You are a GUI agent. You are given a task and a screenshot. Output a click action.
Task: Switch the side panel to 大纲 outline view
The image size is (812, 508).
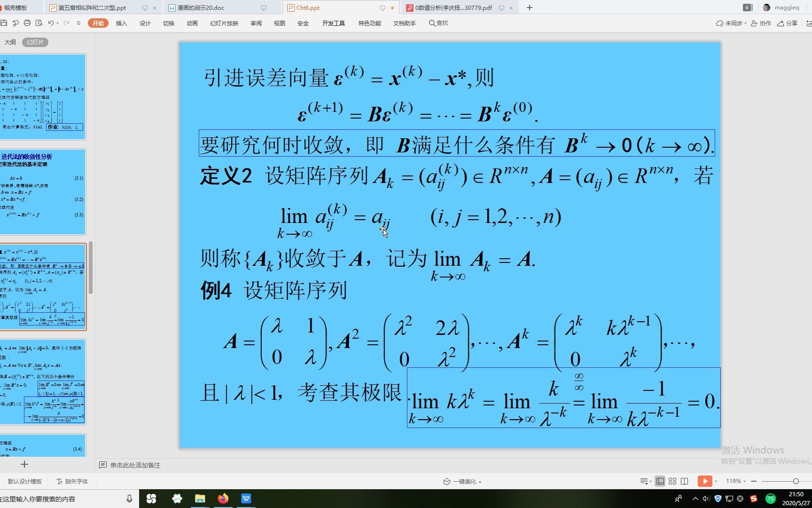pyautogui.click(x=10, y=42)
